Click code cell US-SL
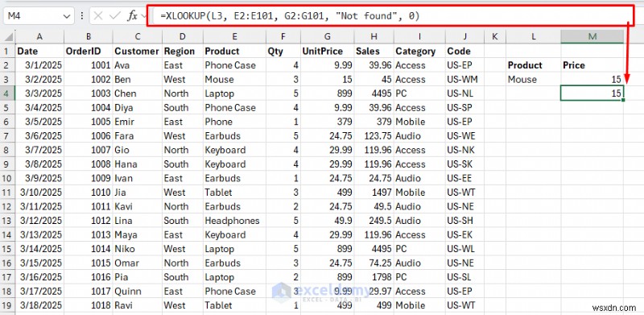 (464, 277)
